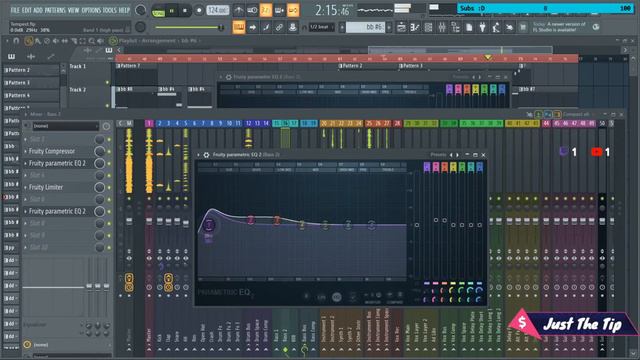Click the master pitch knob
This screenshot has width=640, height=360.
click(x=140, y=27)
